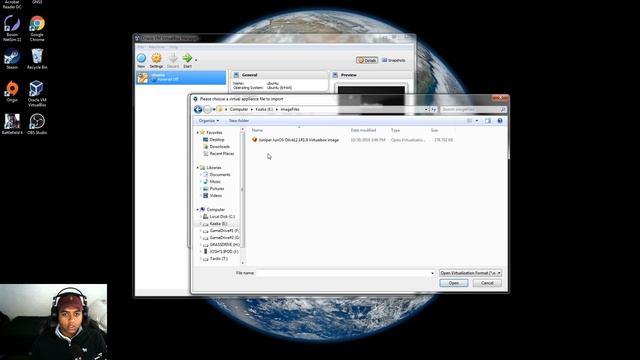This screenshot has height=360, width=640.
Task: Click the change view icon in dialog
Action: click(x=469, y=121)
